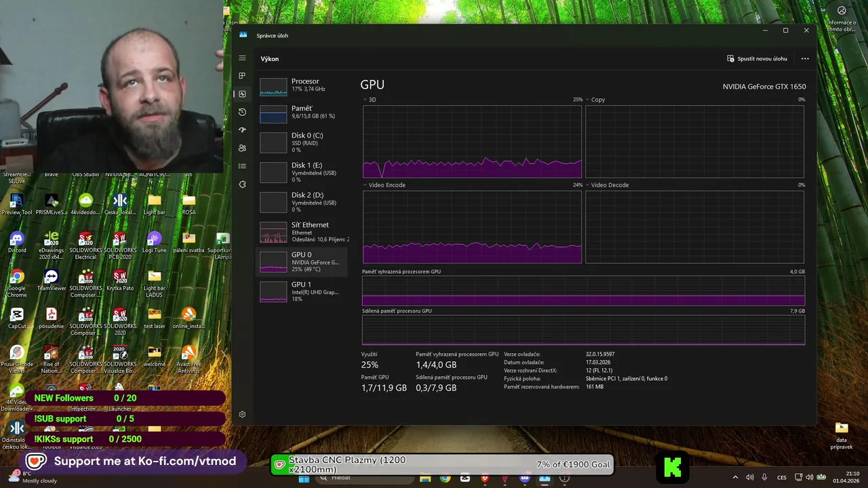Open the Services page icon

242,184
